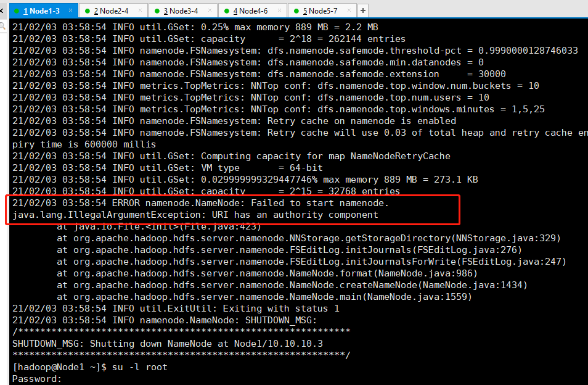Click 'Shutting down NameNode at Node1/10.10.10.3' line
The height and width of the screenshot is (385, 588).
coord(168,344)
